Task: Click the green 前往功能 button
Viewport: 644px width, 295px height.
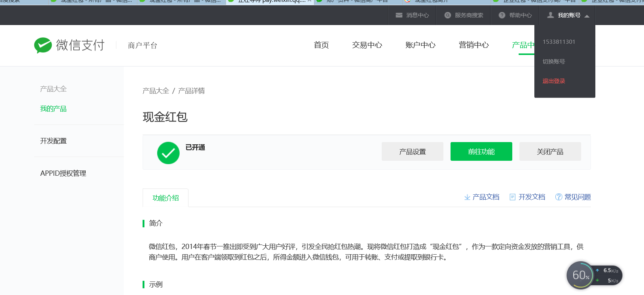Action: 481,151
